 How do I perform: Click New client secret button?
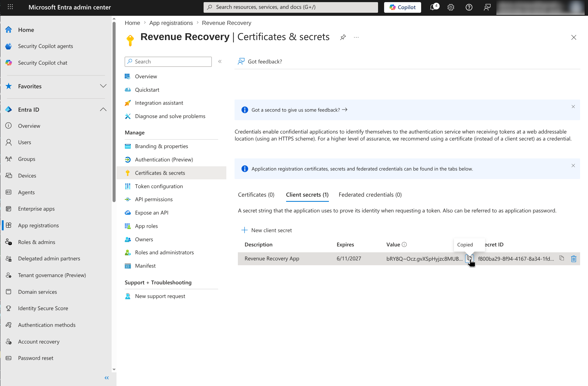266,230
